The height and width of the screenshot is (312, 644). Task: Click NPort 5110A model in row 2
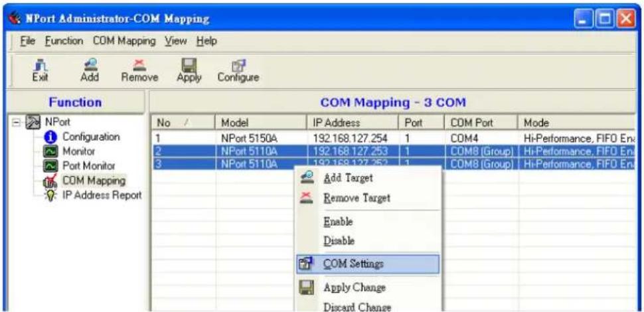[250, 151]
